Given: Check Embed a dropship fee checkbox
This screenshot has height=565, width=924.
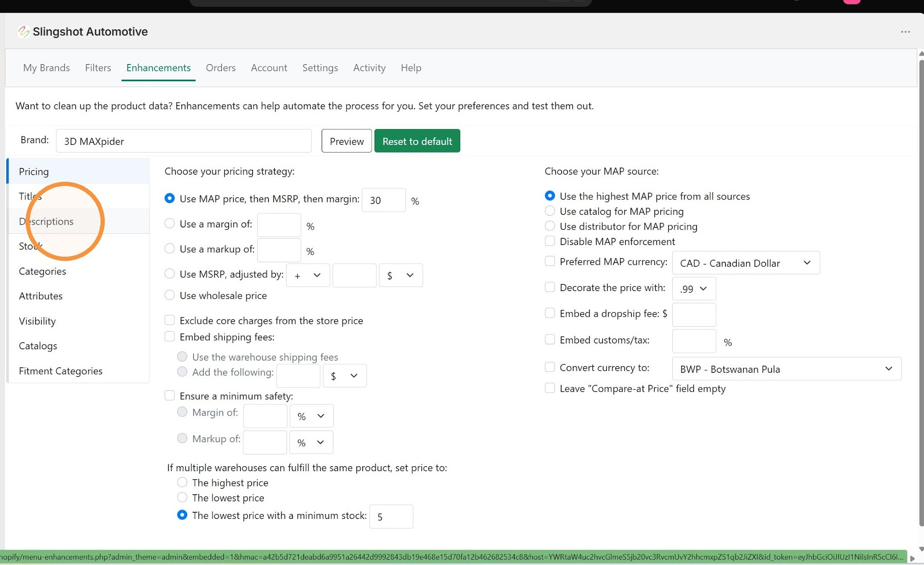Looking at the screenshot, I should (550, 313).
